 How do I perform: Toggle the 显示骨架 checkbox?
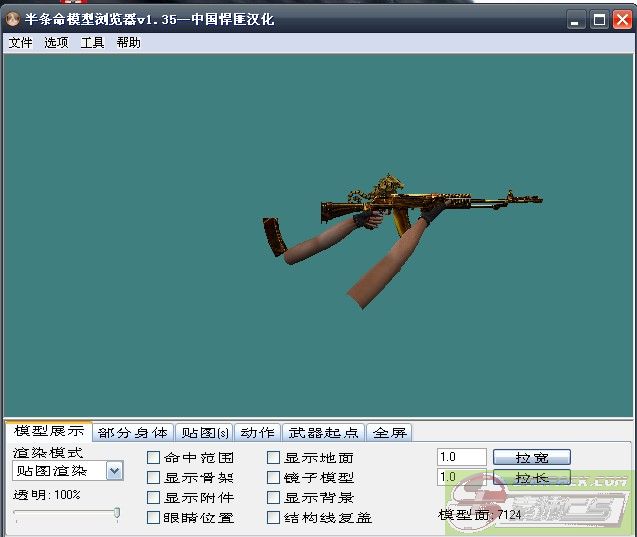tap(154, 478)
